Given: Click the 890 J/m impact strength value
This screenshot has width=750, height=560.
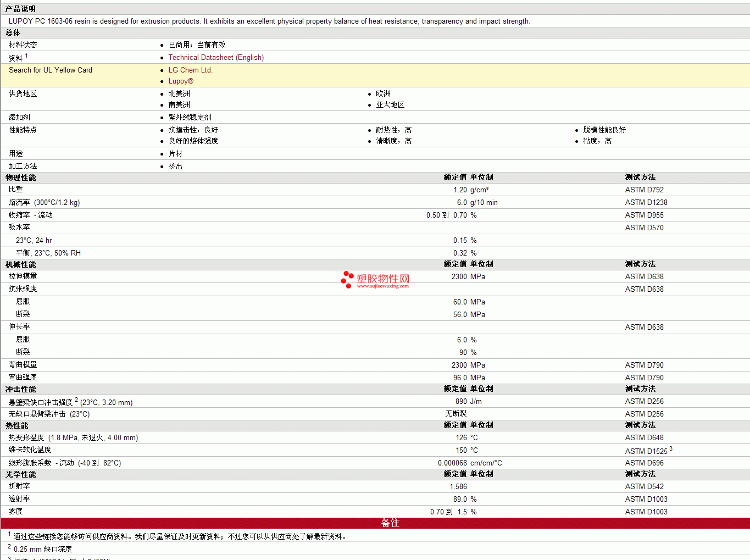Looking at the screenshot, I should pos(468,401).
